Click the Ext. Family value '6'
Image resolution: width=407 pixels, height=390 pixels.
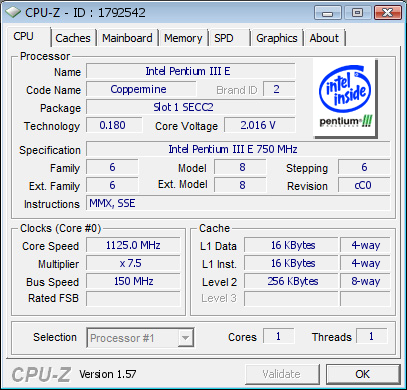(112, 185)
